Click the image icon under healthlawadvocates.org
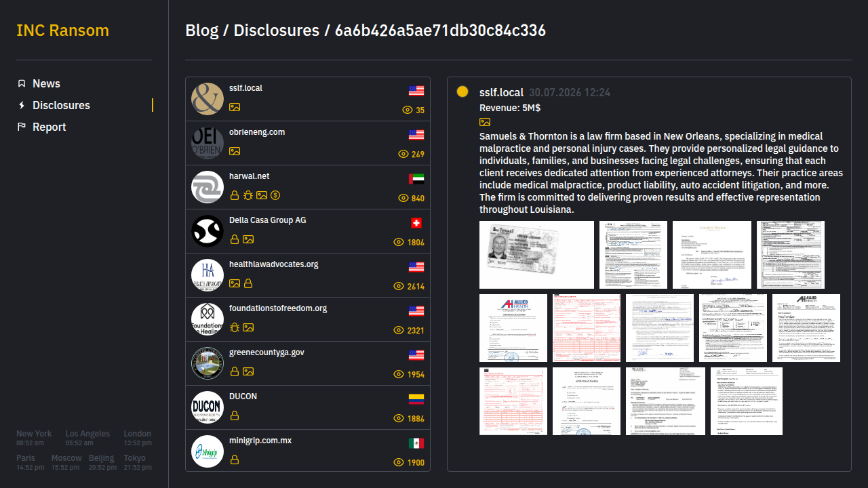This screenshot has height=488, width=868. point(235,283)
